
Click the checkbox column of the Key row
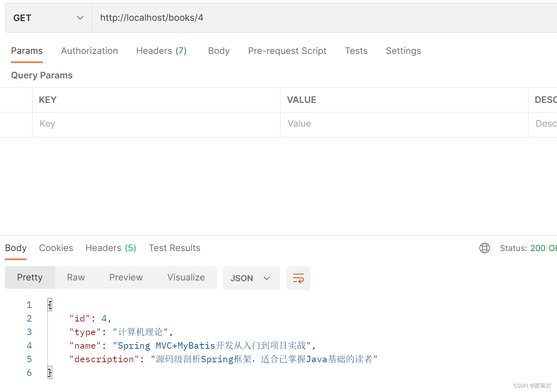16,124
